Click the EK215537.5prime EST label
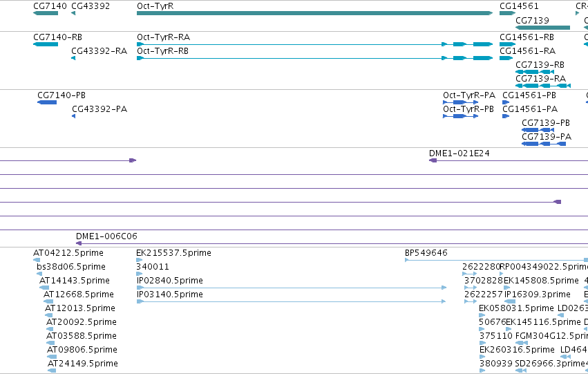 (x=173, y=253)
